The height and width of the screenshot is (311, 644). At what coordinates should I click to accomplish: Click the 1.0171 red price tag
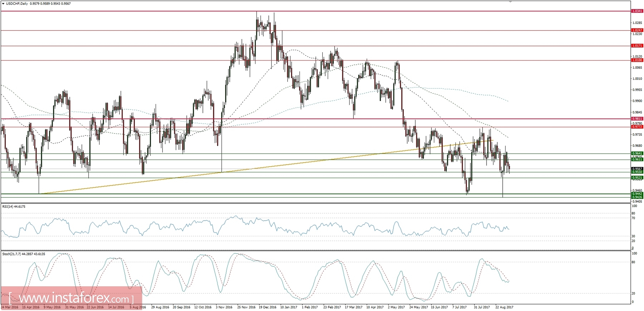tap(637, 46)
